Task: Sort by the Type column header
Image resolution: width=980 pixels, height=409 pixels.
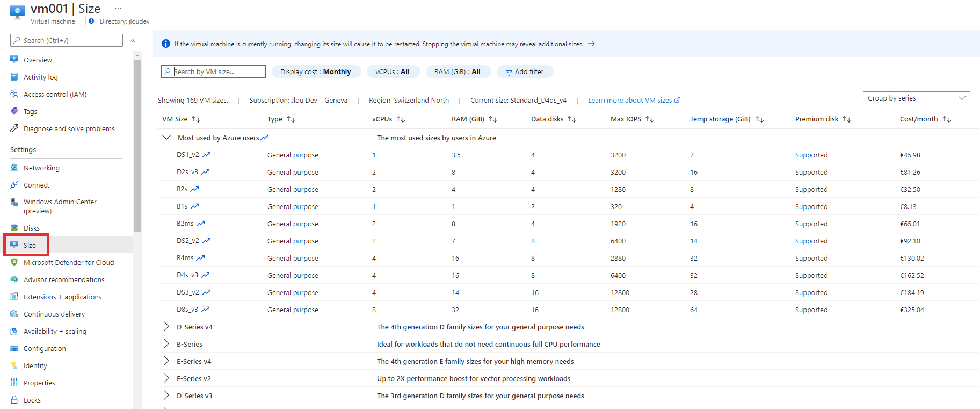Action: (x=281, y=119)
